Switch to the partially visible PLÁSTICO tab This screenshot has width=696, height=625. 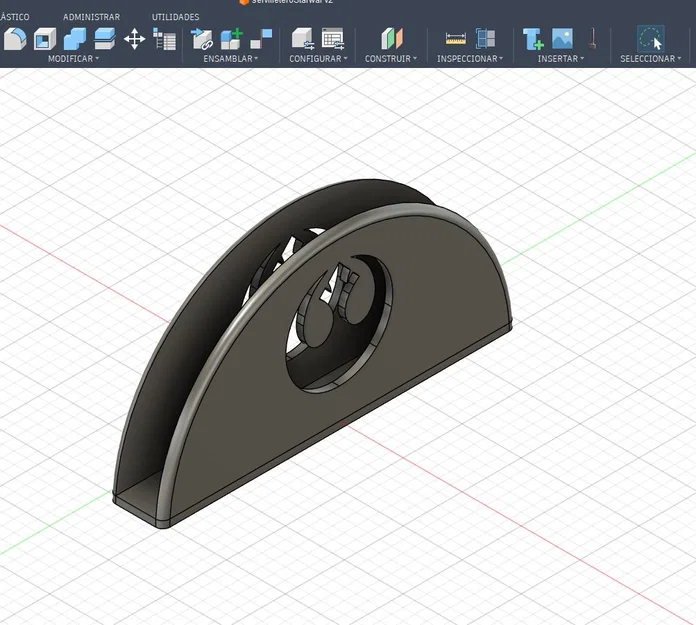coord(15,17)
